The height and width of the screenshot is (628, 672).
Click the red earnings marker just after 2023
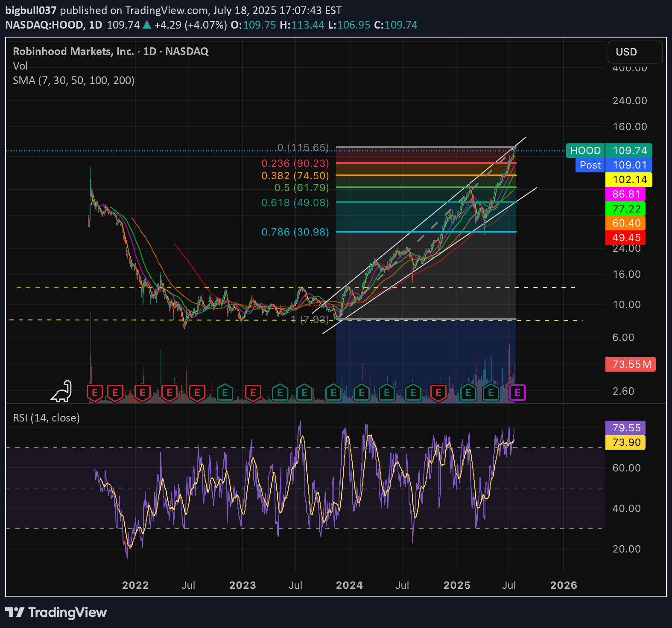pyautogui.click(x=253, y=392)
